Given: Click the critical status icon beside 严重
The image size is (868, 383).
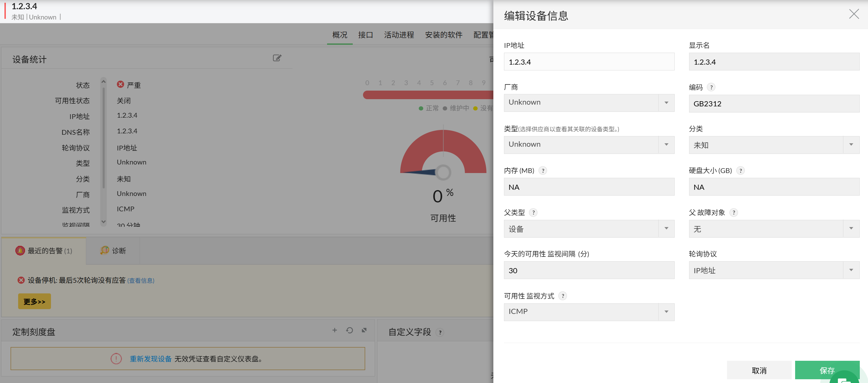Looking at the screenshot, I should [120, 84].
